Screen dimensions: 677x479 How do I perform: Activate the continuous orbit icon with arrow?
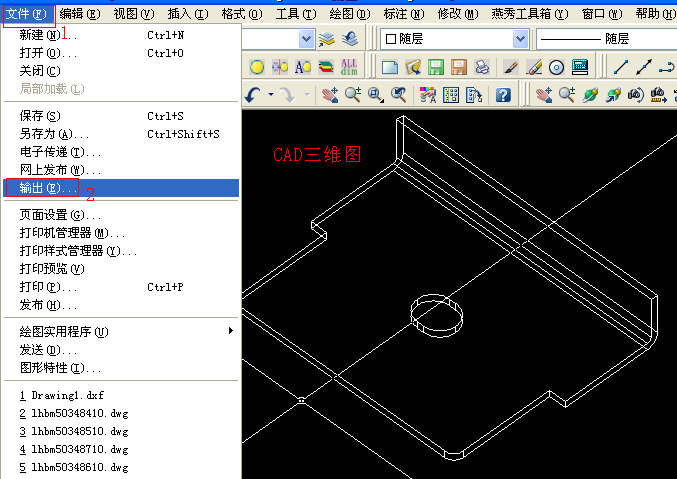click(x=613, y=95)
